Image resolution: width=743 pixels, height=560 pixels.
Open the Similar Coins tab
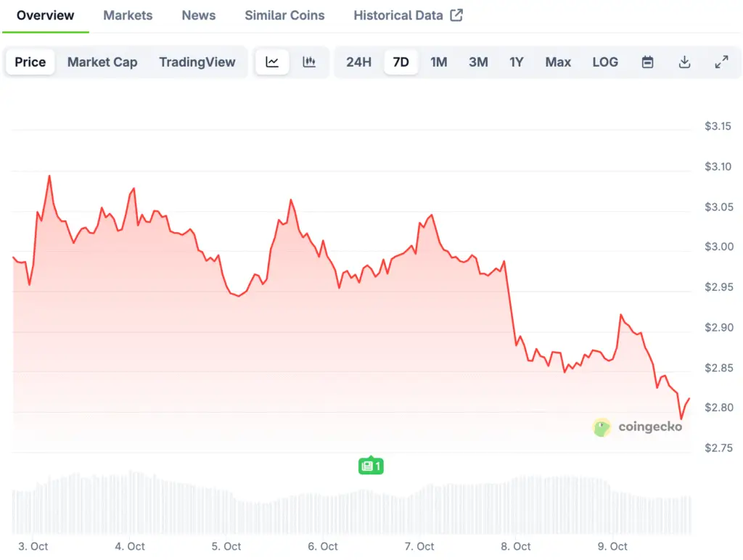click(x=284, y=15)
